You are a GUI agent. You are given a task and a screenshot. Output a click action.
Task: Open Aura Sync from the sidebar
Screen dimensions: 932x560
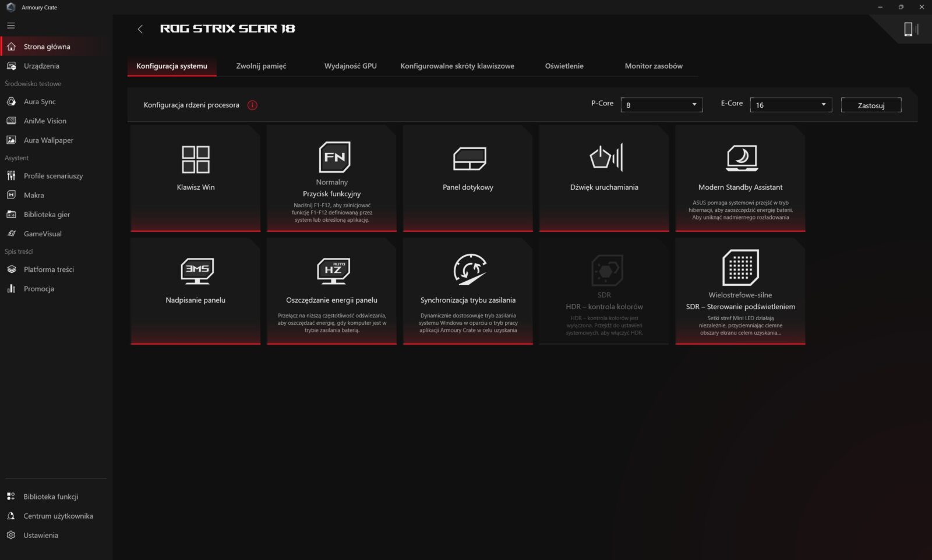click(x=40, y=102)
